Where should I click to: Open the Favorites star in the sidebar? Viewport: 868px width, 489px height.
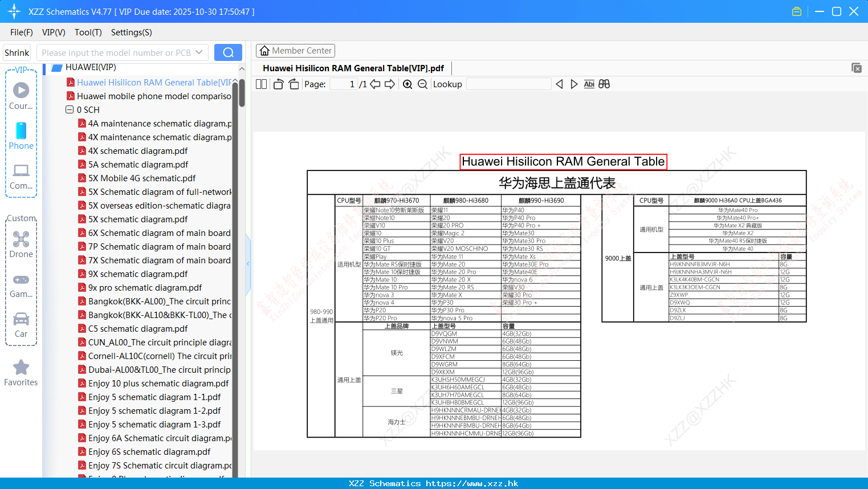click(21, 373)
